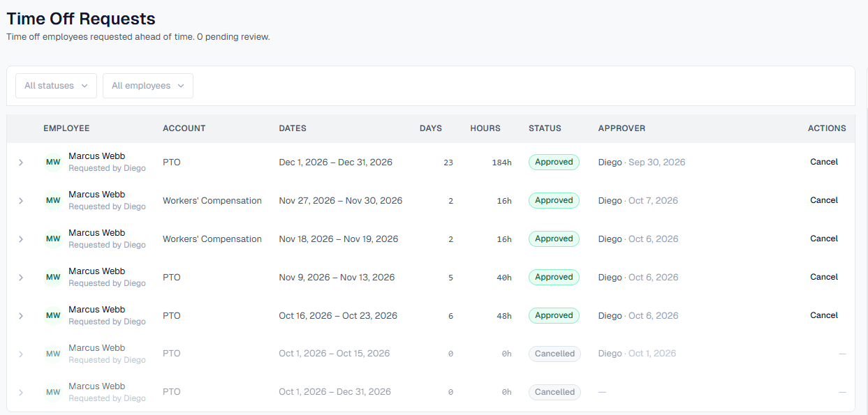Click PTO account on the Dec 1 row

pyautogui.click(x=172, y=163)
